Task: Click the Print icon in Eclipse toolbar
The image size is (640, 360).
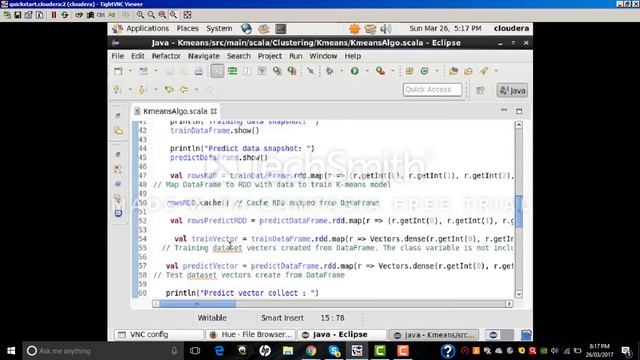Action: pos(198,71)
